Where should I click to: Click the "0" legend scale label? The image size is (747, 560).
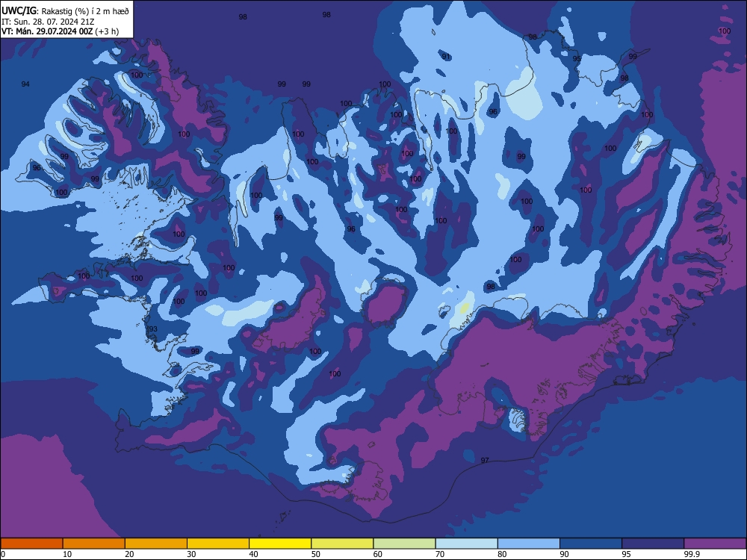tap(3, 554)
